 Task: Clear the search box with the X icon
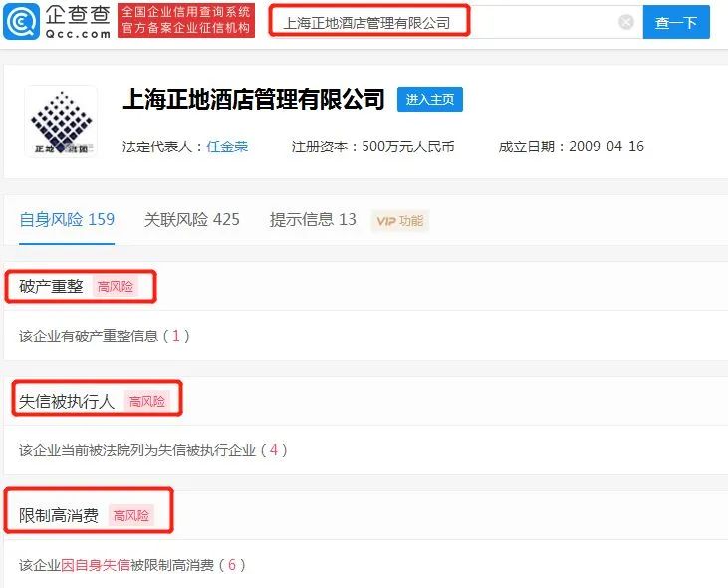tap(625, 22)
